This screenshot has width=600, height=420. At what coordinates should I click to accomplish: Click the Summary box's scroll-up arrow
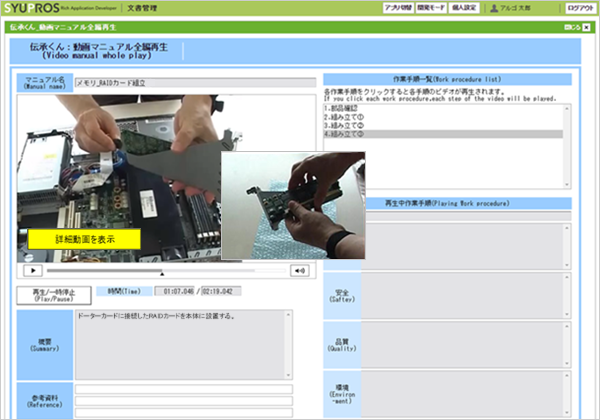pyautogui.click(x=289, y=315)
